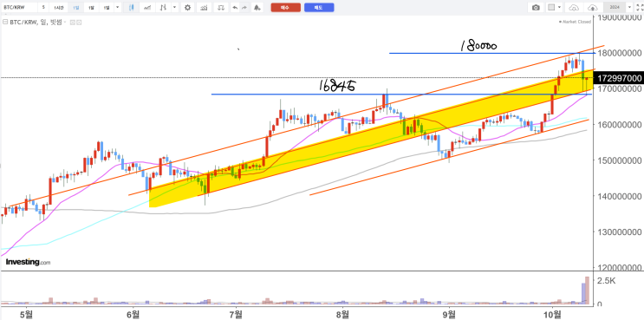Toggle fullscreen mode icon
This screenshot has width=644, height=320.
coord(639,8)
